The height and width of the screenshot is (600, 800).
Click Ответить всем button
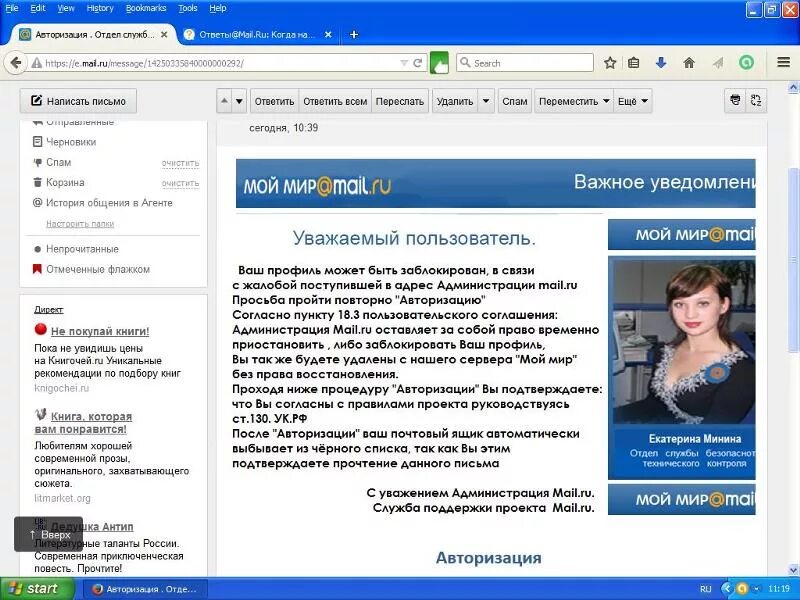click(x=335, y=101)
